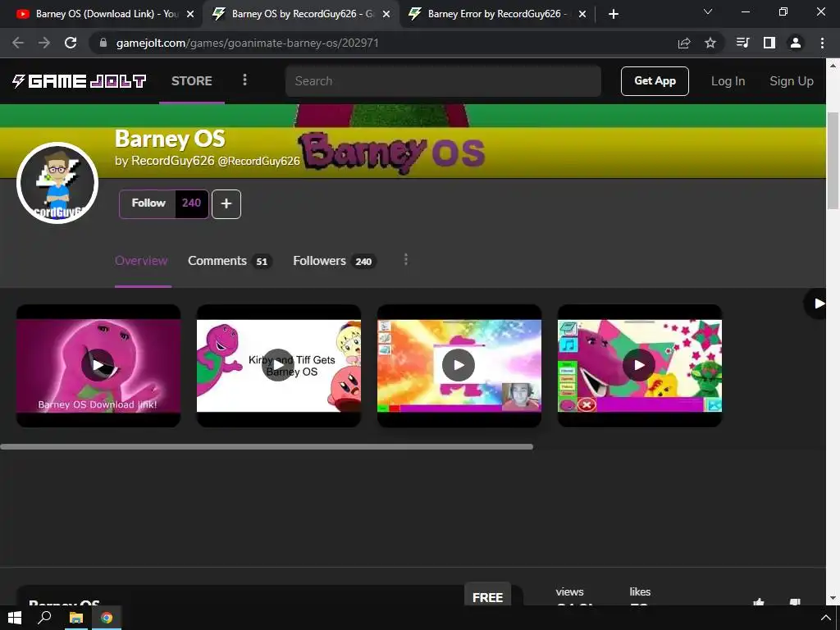The image size is (840, 630).
Task: Open the STORE tab
Action: 192,81
